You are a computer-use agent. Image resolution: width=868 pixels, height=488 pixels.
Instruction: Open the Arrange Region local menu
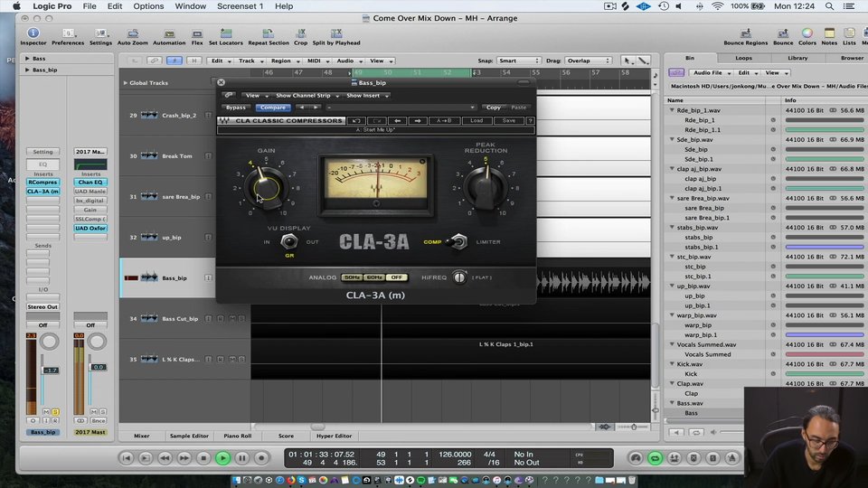click(285, 61)
